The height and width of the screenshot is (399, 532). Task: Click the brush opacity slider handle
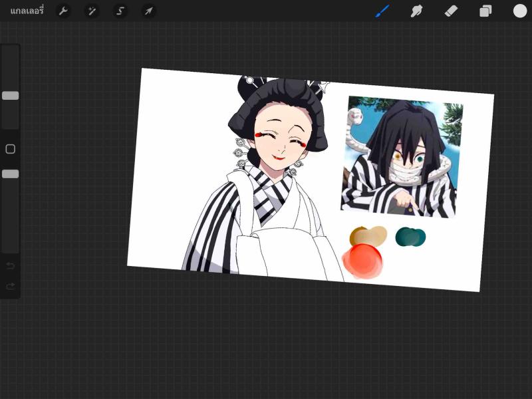(11, 174)
